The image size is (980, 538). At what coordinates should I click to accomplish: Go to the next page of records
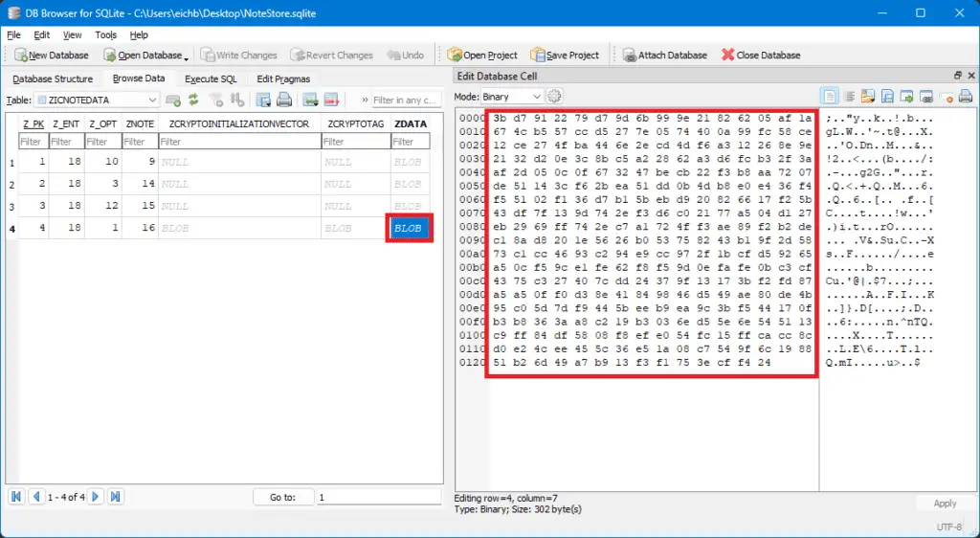[x=95, y=497]
